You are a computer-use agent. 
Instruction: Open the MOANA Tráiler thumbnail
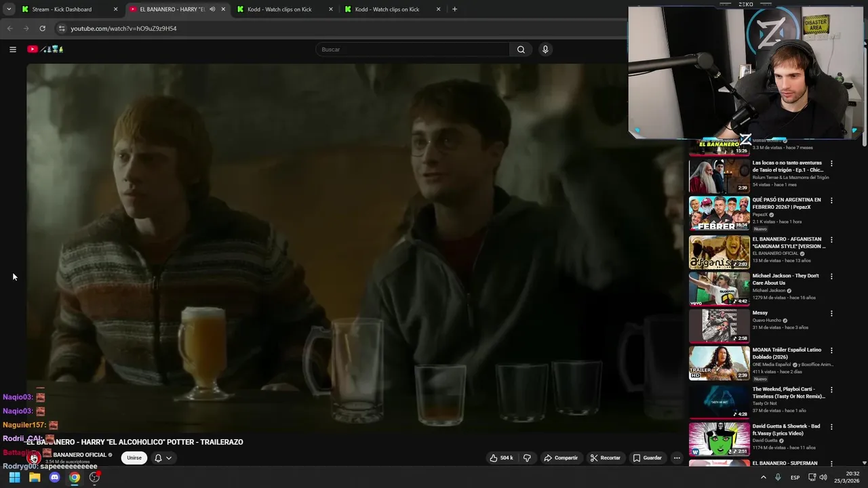tap(719, 363)
